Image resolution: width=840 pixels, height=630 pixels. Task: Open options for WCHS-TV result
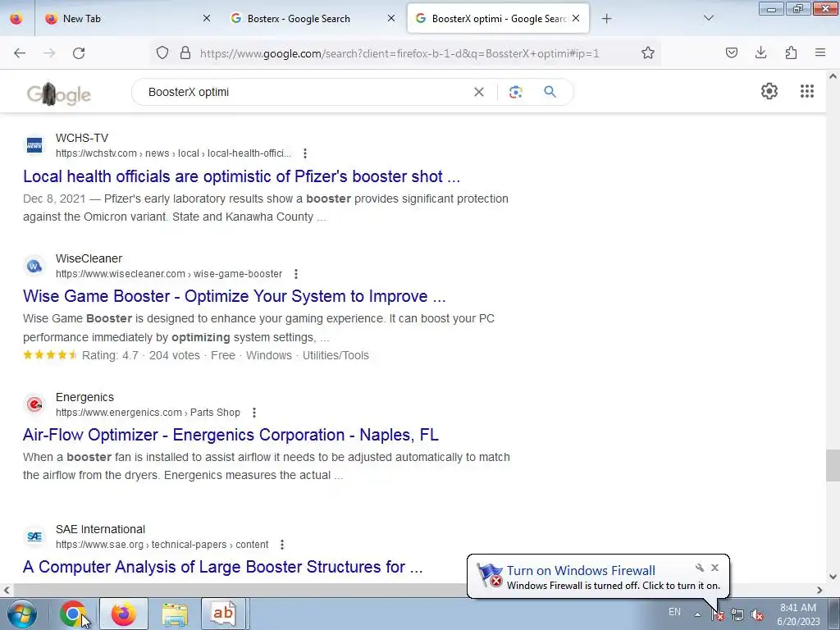click(x=305, y=153)
